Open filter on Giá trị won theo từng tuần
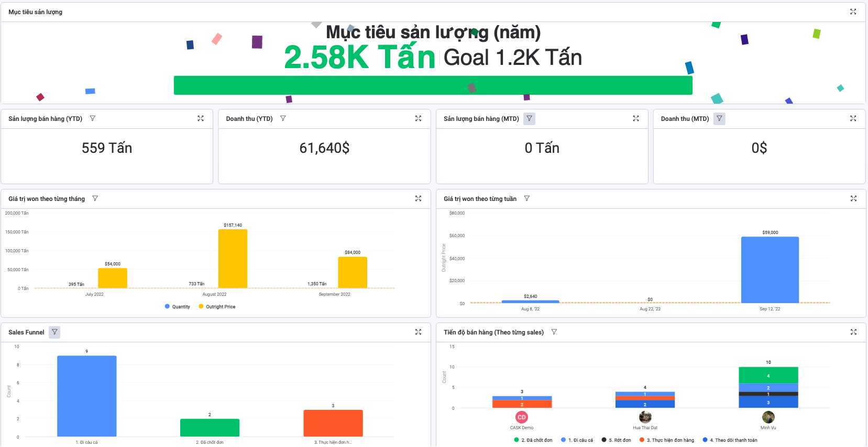Viewport: 868px width, 447px height. tap(527, 199)
